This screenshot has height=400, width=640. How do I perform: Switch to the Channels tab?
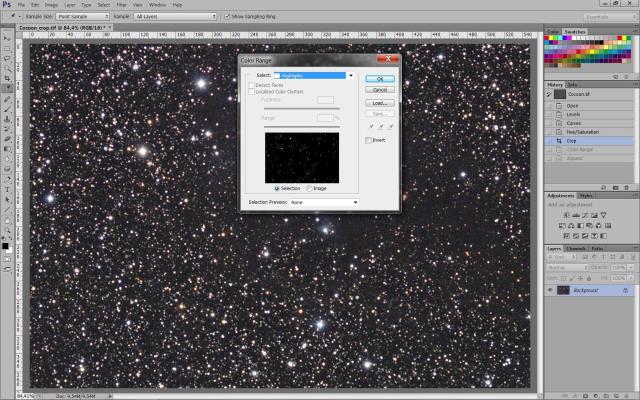tap(577, 248)
